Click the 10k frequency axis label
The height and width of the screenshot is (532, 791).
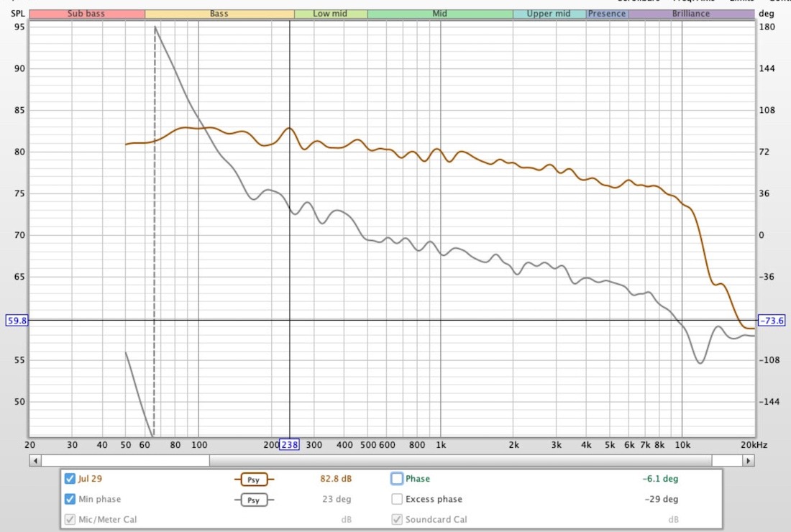click(682, 445)
